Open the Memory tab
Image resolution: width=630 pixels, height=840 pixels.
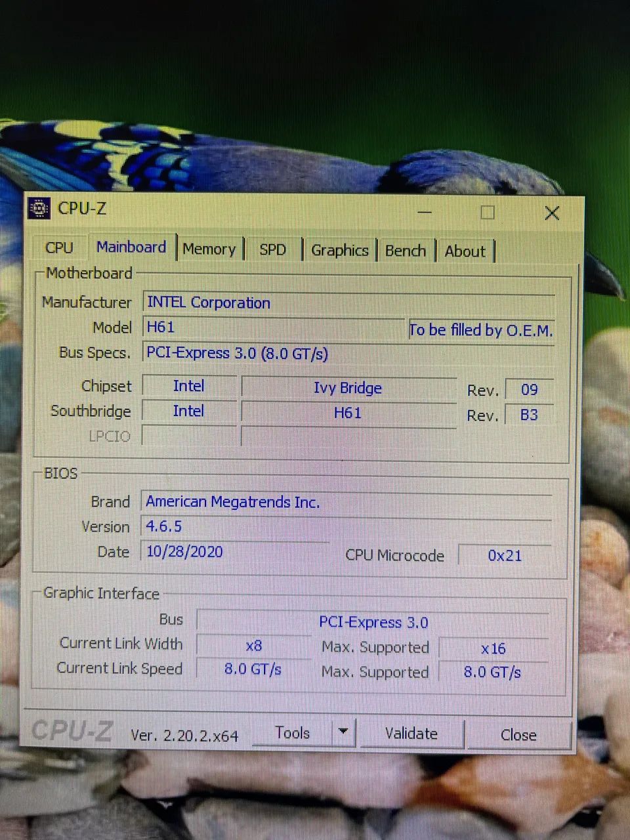point(209,249)
